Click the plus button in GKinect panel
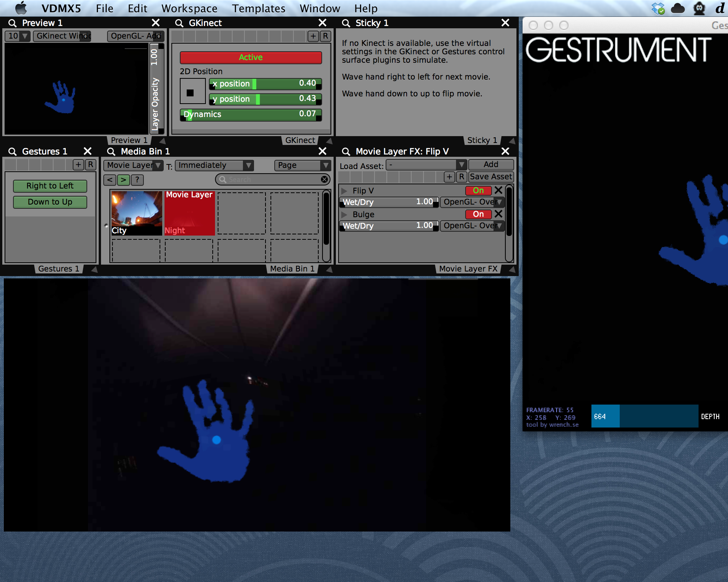Image resolution: width=728 pixels, height=582 pixels. click(313, 36)
